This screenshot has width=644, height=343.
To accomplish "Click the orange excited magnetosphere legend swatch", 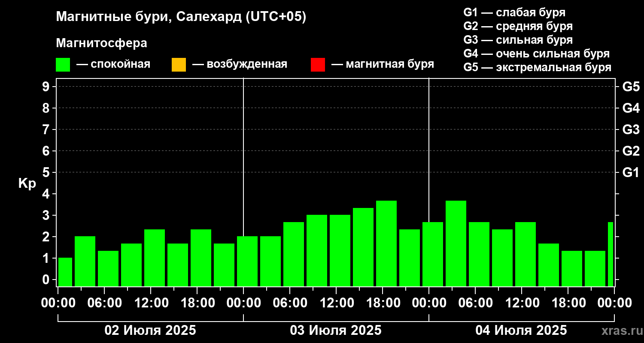I will (x=179, y=65).
